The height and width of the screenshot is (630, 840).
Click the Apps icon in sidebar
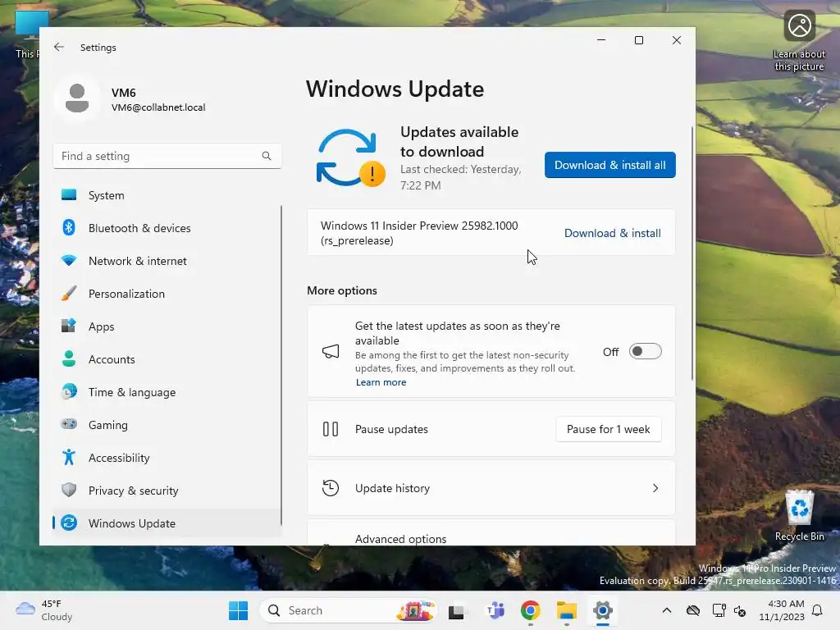coord(69,326)
